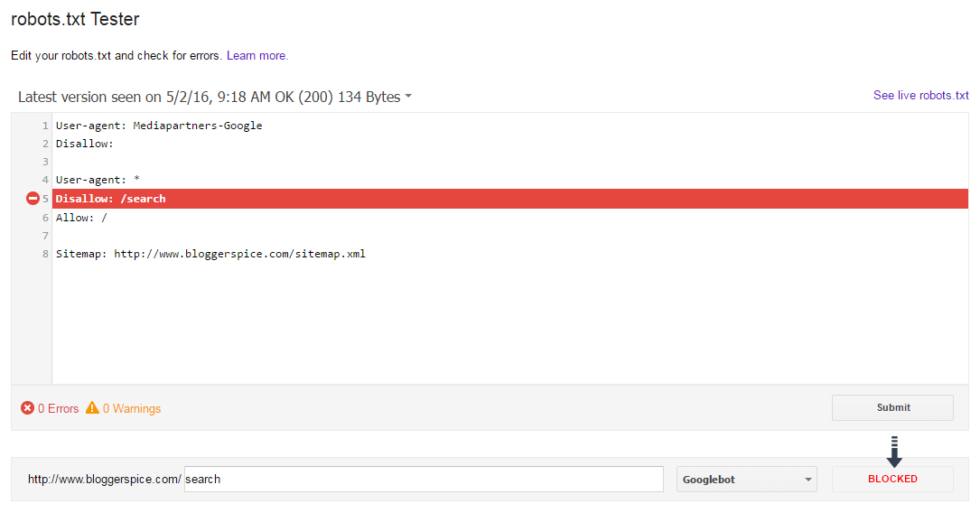980x513 pixels.
Task: Click the User-agent: Mediapartners-Google line
Action: coord(159,126)
